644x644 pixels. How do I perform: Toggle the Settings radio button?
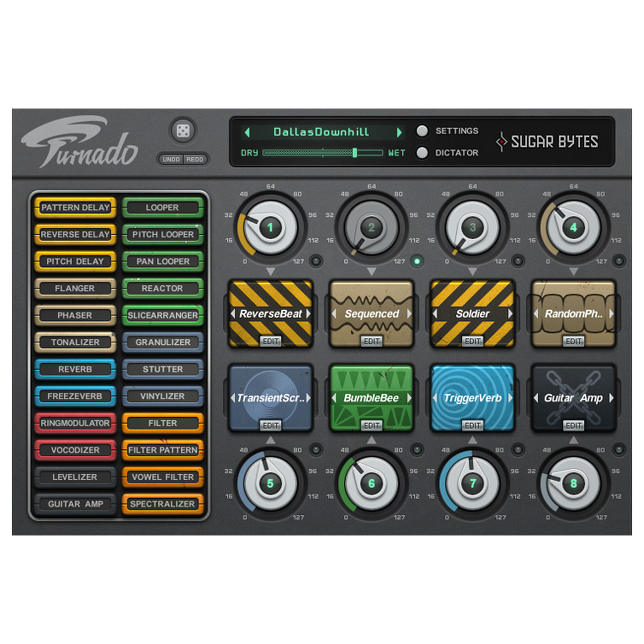pos(422,131)
